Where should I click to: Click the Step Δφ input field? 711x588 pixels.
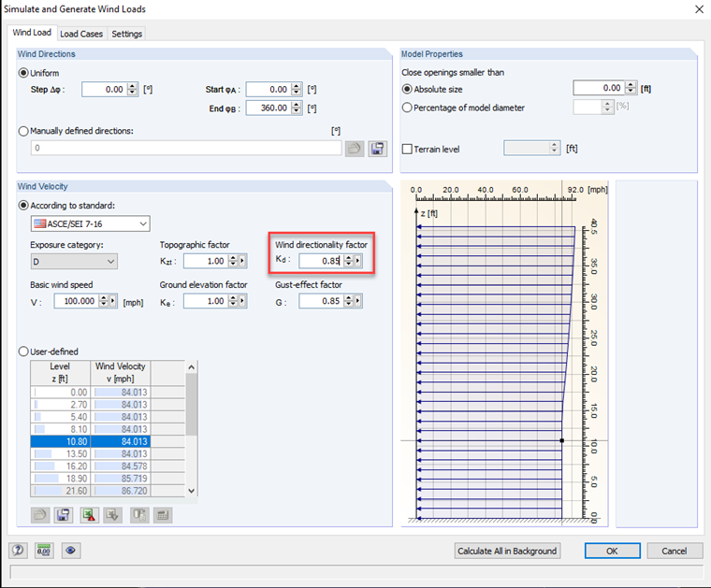(105, 89)
